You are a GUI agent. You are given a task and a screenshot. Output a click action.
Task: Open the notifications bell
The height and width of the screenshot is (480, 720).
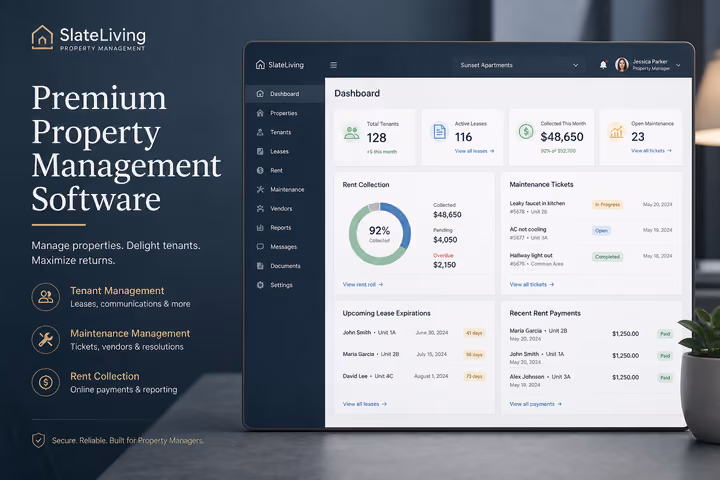tap(603, 65)
